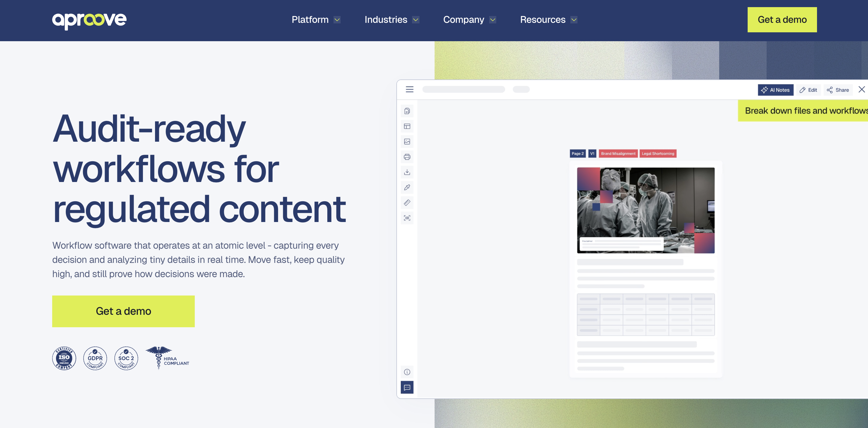Click the barcode scanner icon

point(407,218)
